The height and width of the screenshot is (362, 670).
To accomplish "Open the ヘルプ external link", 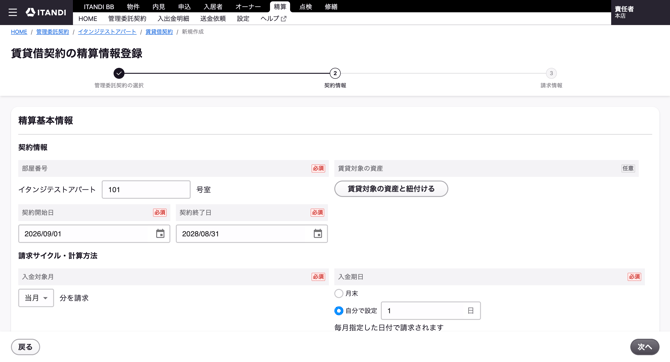I will tap(273, 19).
